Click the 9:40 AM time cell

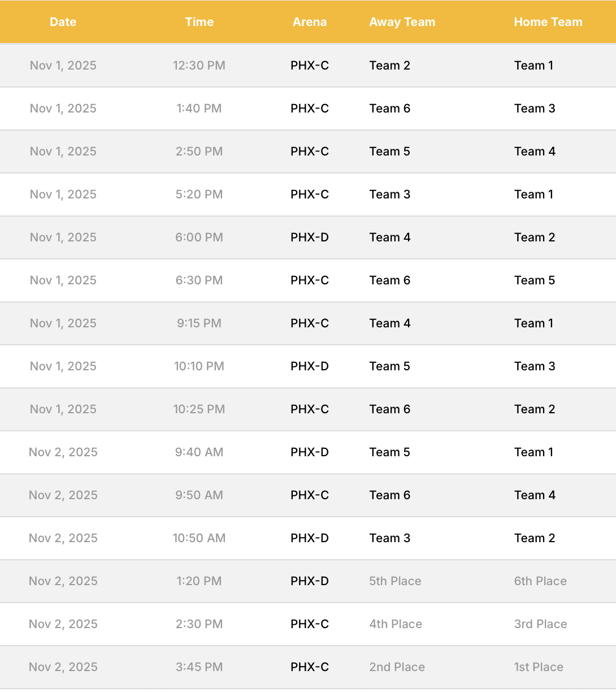point(199,452)
